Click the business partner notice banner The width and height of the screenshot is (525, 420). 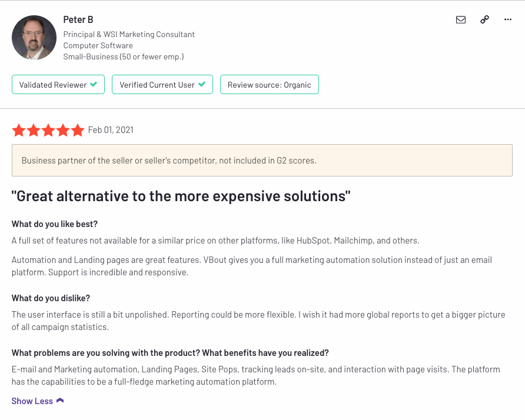262,161
